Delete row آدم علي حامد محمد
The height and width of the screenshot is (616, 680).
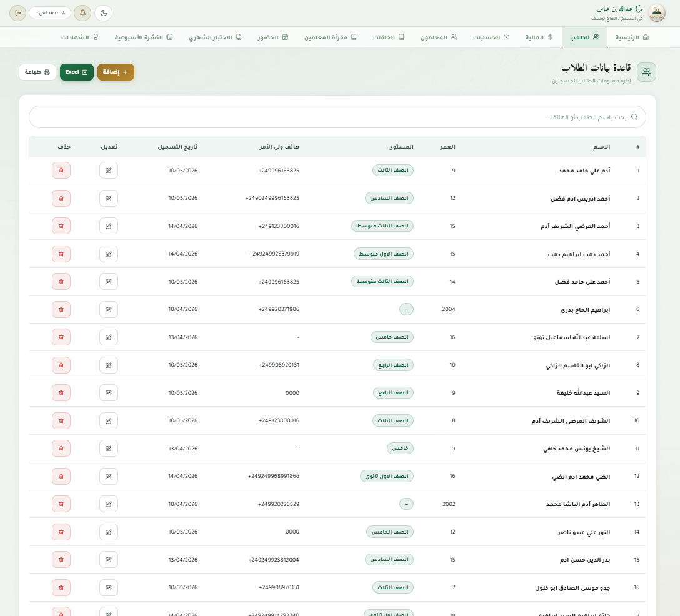[x=61, y=171]
